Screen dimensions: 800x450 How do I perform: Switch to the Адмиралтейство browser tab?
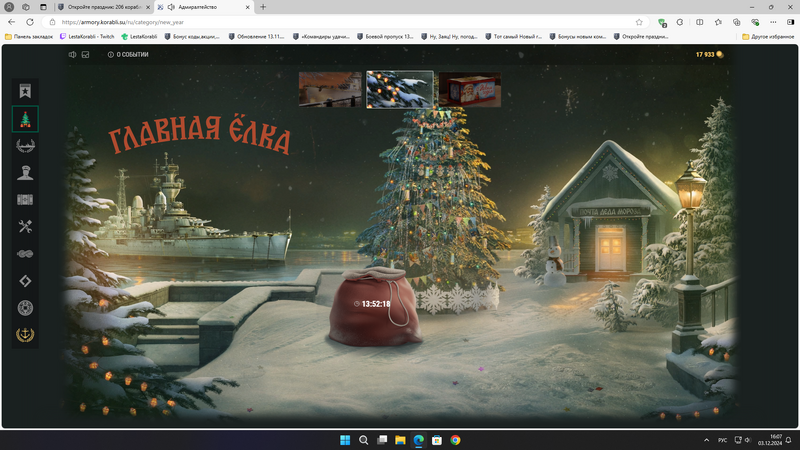coord(204,7)
